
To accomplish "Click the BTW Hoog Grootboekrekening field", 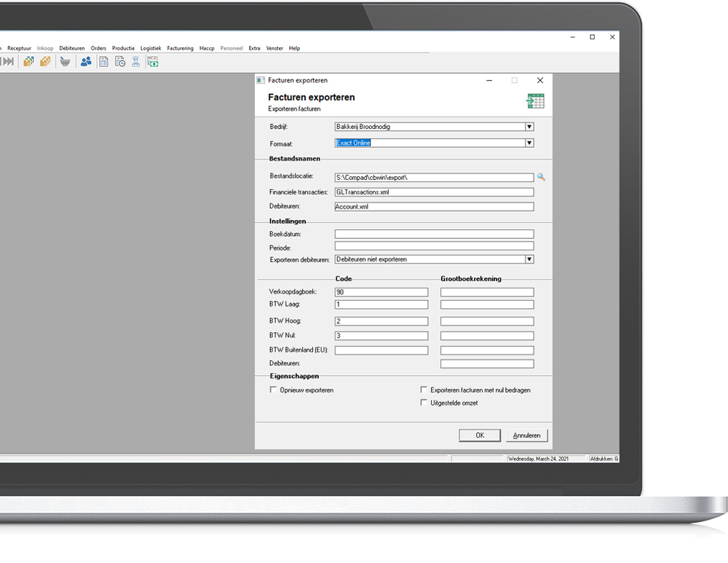I will click(487, 321).
